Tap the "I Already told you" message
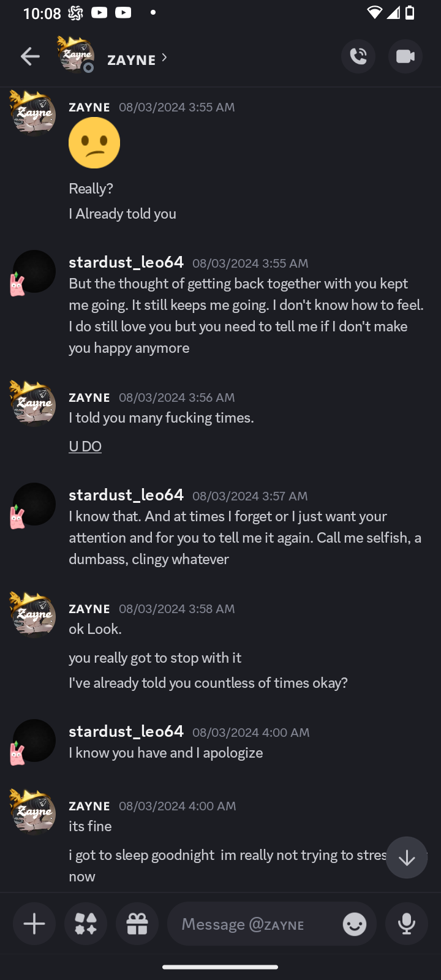The width and height of the screenshot is (441, 980). click(123, 214)
